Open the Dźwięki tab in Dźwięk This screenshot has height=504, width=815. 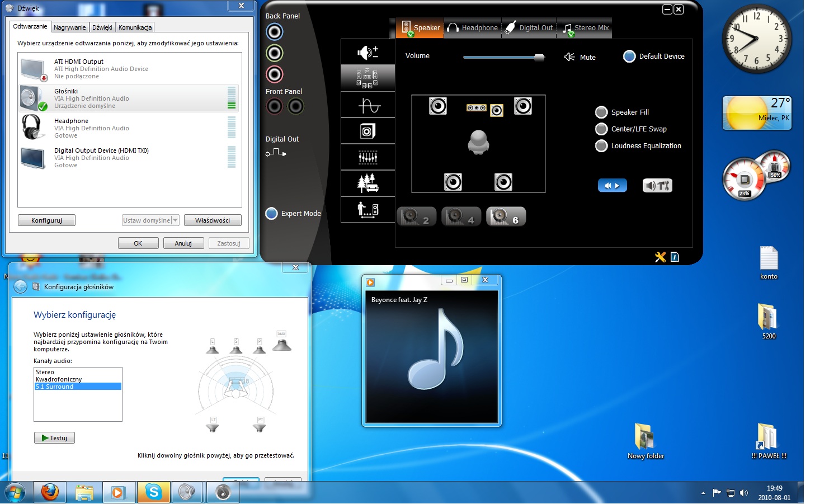[102, 27]
